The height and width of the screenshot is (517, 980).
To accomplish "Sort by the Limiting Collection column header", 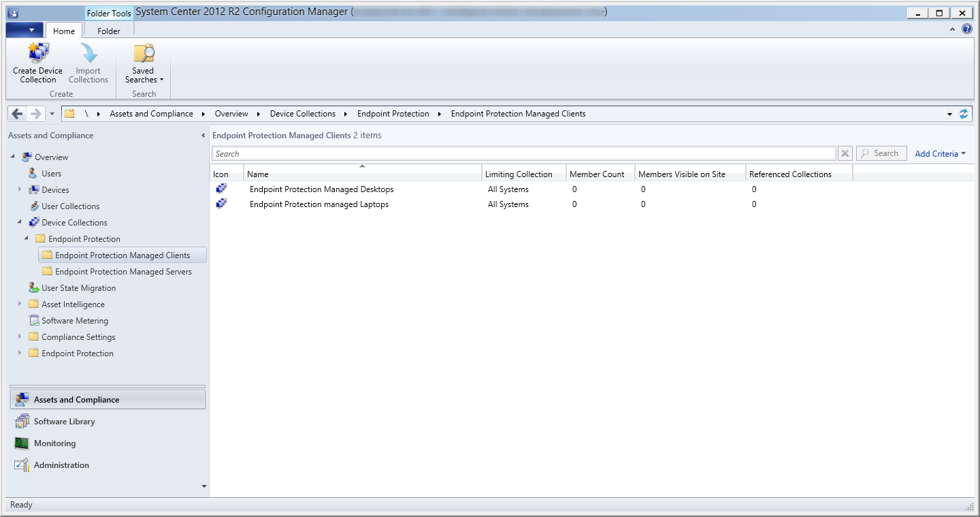I will [x=524, y=174].
